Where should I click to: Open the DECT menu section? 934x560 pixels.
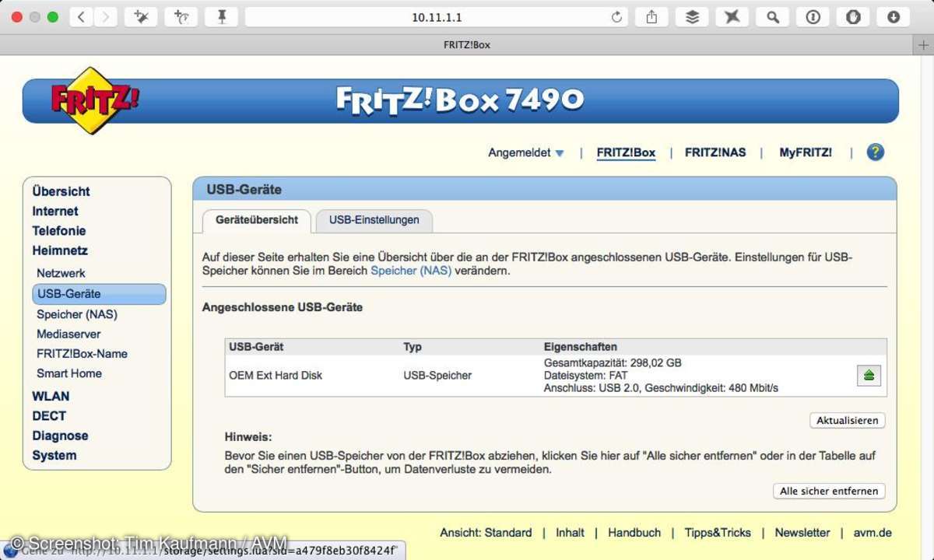coord(49,416)
